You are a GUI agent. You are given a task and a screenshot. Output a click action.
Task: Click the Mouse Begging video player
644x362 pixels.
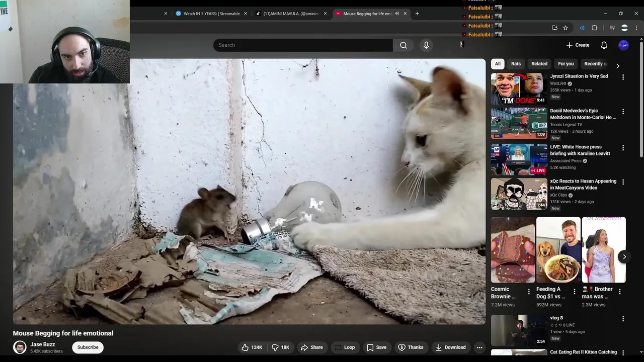click(x=249, y=191)
